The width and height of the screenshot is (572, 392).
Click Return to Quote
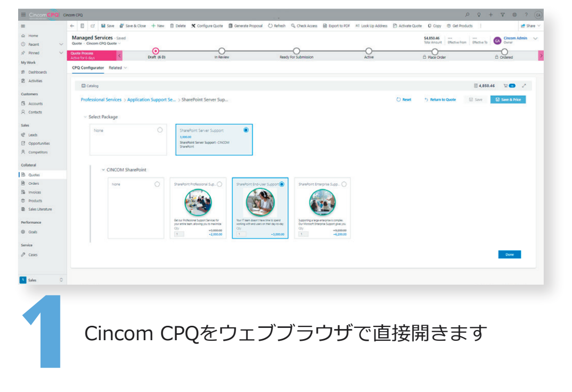pos(440,99)
